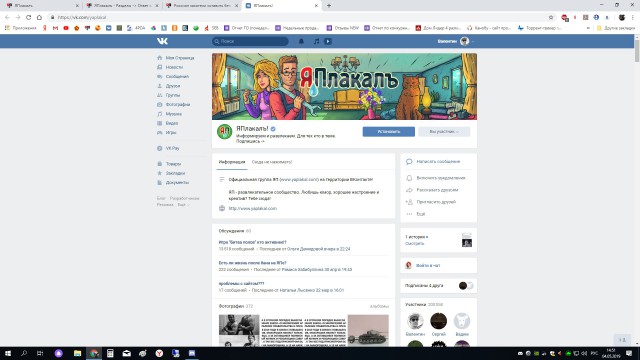This screenshot has width=640, height=360.
Task: Open the Gmail bookmark icon
Action: tap(56, 28)
